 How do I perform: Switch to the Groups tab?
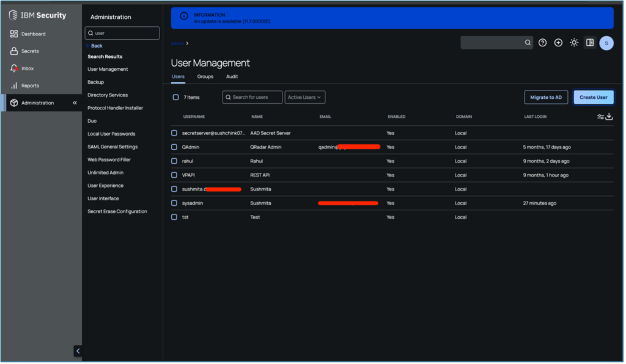click(x=205, y=77)
